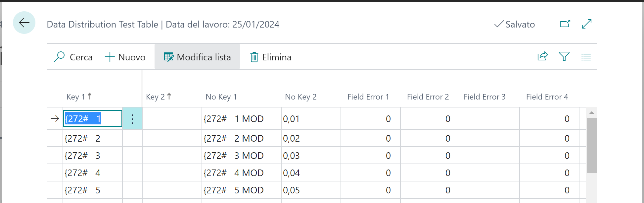Toggle list layout view icon
The height and width of the screenshot is (203, 644).
(586, 57)
